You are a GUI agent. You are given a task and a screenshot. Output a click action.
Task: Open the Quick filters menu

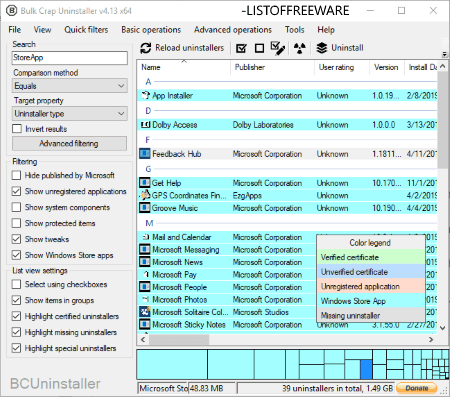coord(86,30)
